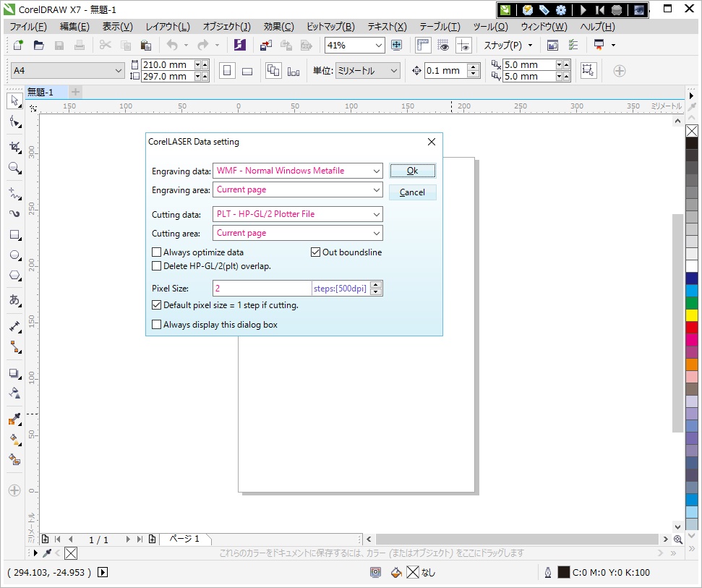This screenshot has height=588, width=702.
Task: Open the オブジェクト(J) menu
Action: click(x=226, y=27)
